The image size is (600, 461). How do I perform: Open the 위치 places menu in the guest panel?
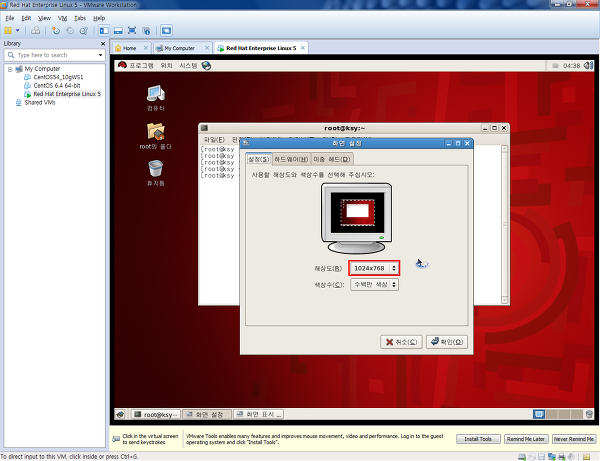click(x=166, y=65)
